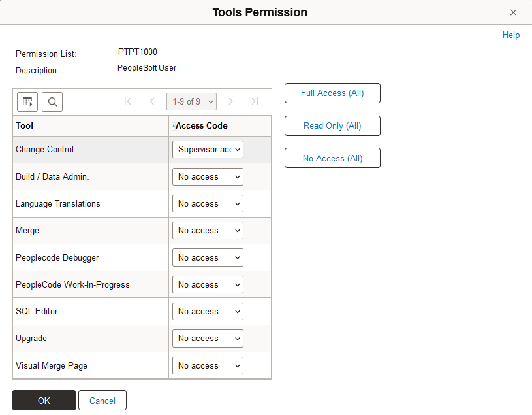Open the Help link
The image size is (532, 415).
(511, 35)
